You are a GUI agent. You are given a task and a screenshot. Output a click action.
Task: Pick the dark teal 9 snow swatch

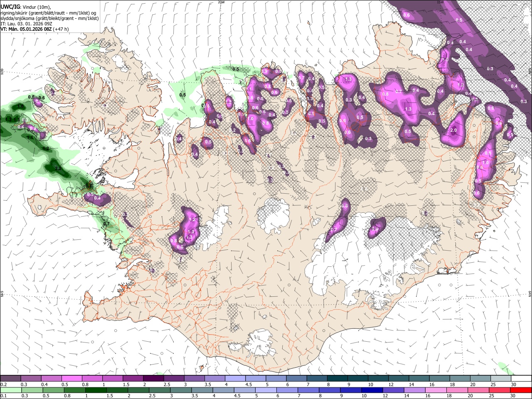pyautogui.click(x=358, y=379)
